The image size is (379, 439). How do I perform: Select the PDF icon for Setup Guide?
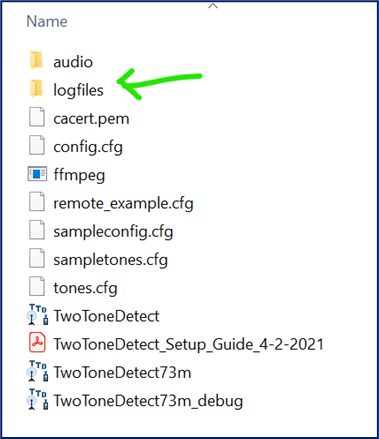coord(37,343)
